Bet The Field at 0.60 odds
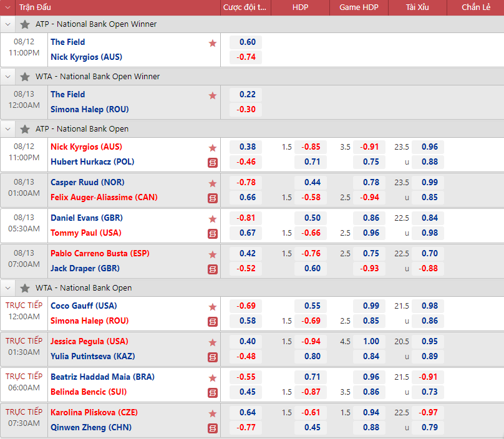Image resolution: width=504 pixels, height=439 pixels. click(246, 42)
